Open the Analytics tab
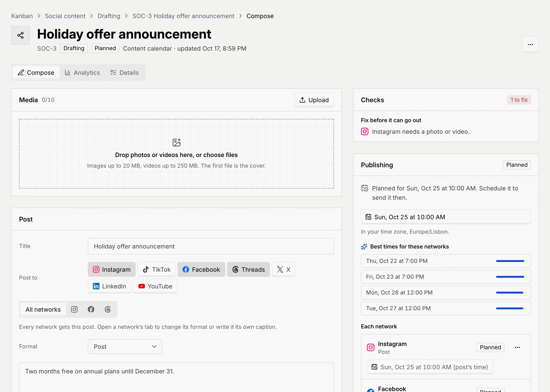 click(x=82, y=72)
